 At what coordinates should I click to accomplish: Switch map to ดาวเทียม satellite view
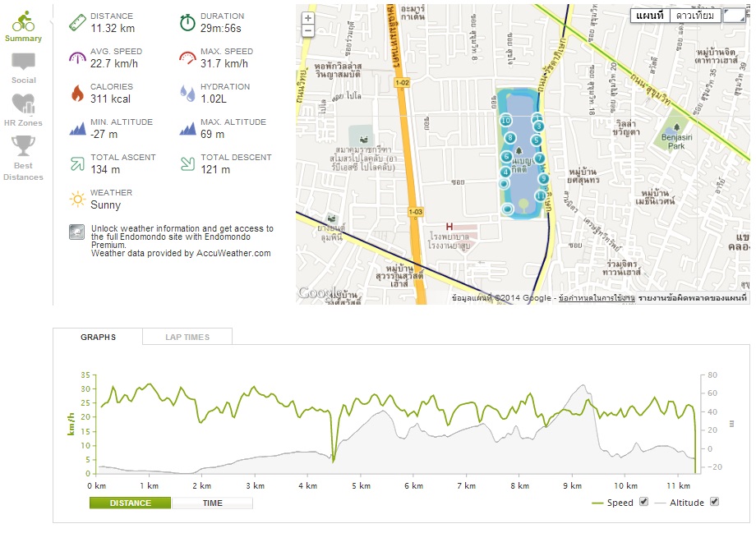695,16
